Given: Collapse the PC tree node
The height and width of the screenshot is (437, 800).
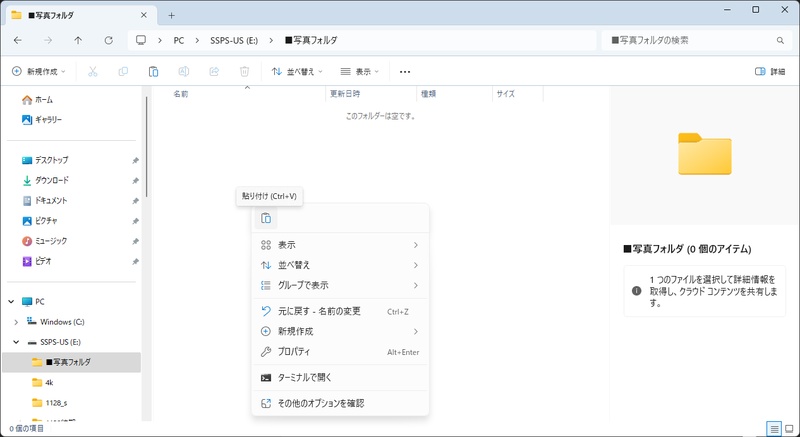Looking at the screenshot, I should (11, 302).
